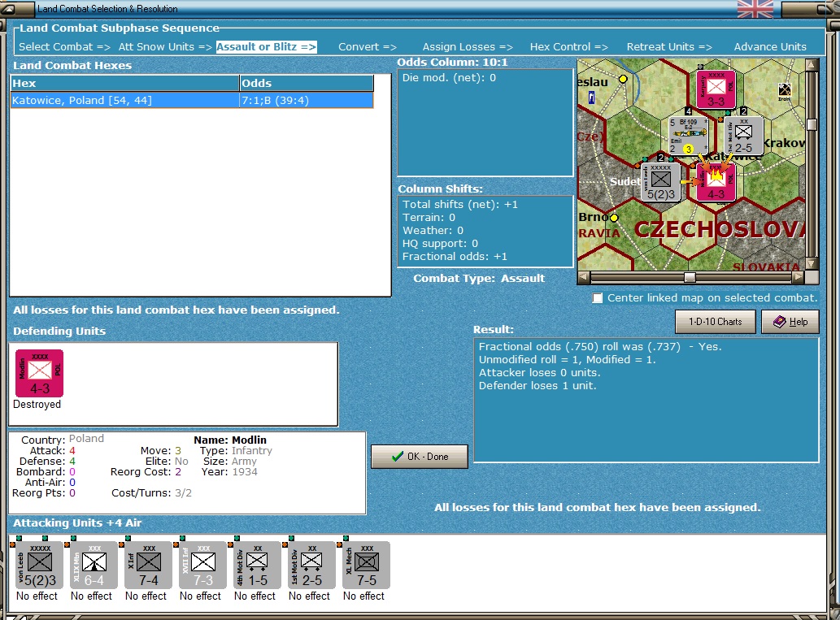Click the horizontal map scrollbar thumb
The width and height of the screenshot is (840, 620).
coord(690,277)
